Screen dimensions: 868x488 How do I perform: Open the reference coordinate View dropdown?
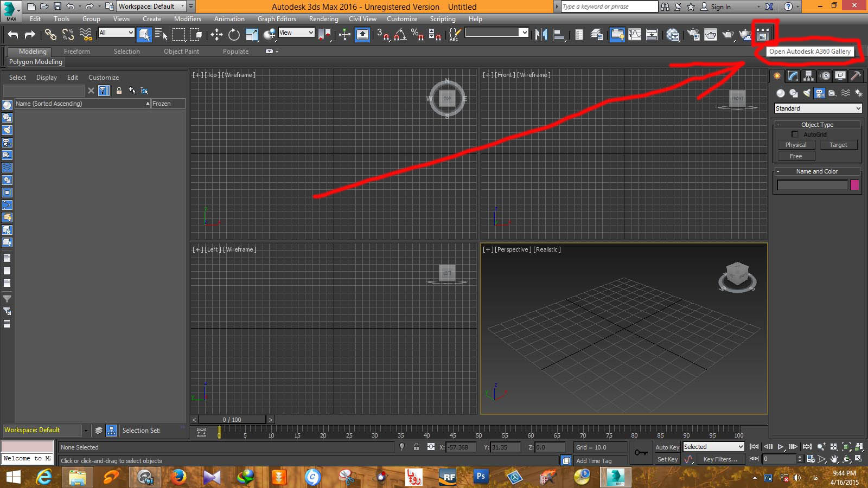pos(296,33)
